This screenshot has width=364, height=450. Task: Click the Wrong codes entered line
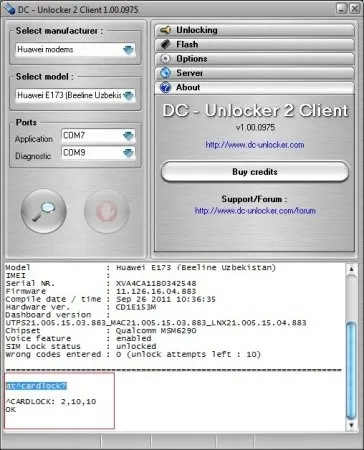click(x=133, y=354)
